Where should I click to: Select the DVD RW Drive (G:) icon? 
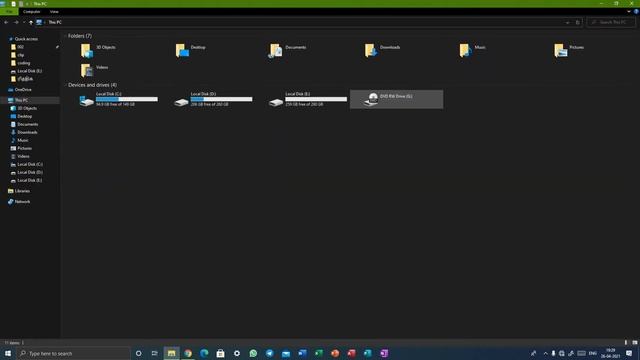pyautogui.click(x=371, y=100)
